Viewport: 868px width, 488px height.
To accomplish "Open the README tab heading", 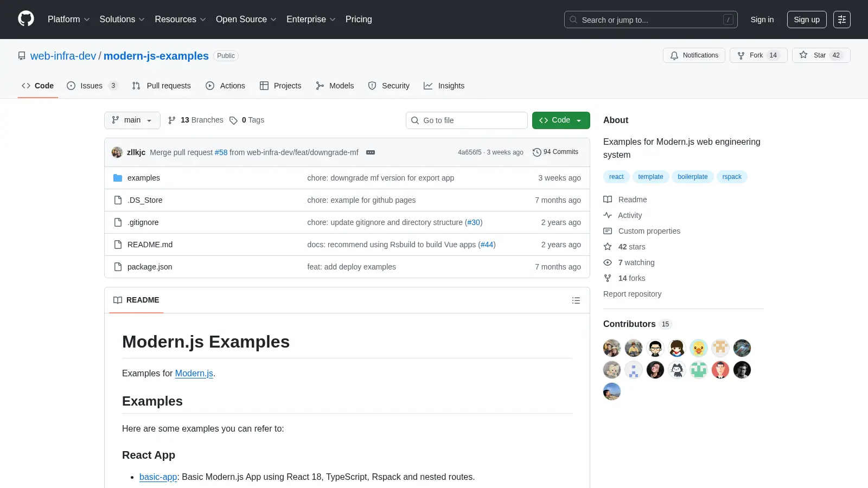I will tap(136, 300).
